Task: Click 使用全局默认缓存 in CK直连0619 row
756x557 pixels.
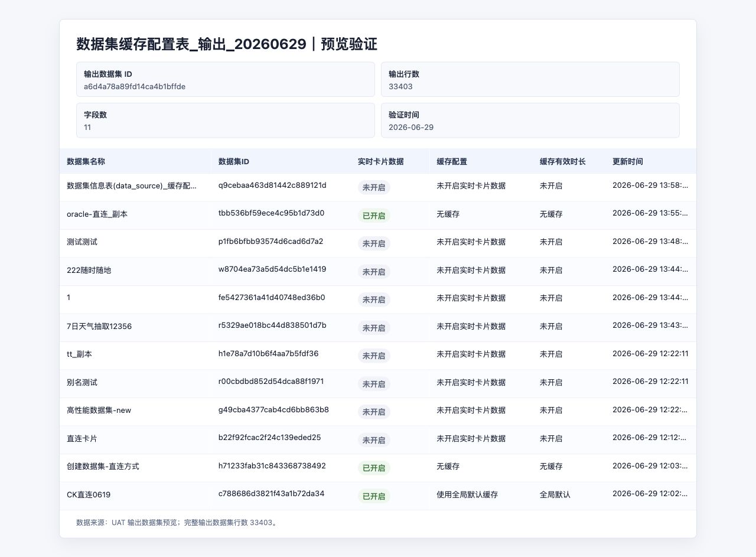Action: coord(467,494)
